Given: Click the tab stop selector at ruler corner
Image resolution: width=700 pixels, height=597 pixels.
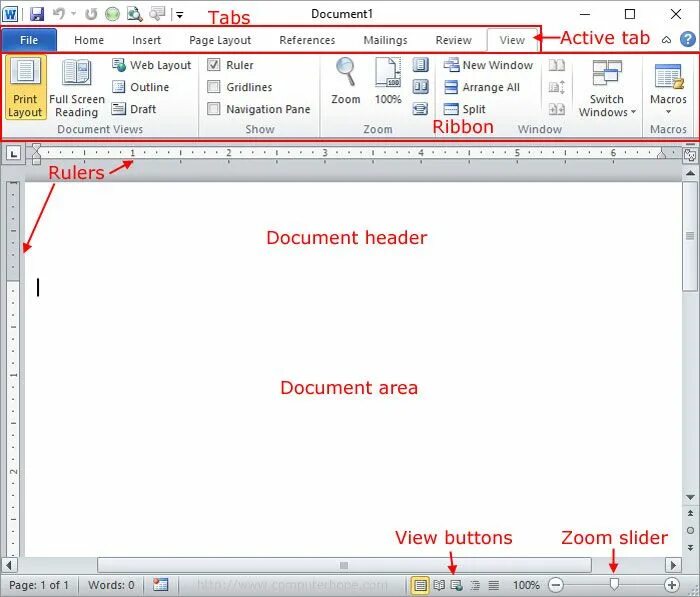Looking at the screenshot, I should pyautogui.click(x=13, y=154).
